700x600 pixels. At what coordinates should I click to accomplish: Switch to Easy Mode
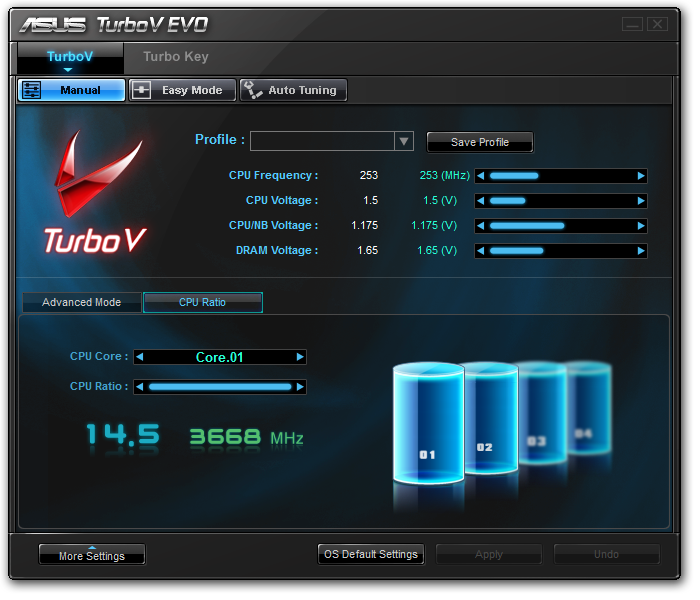[184, 91]
